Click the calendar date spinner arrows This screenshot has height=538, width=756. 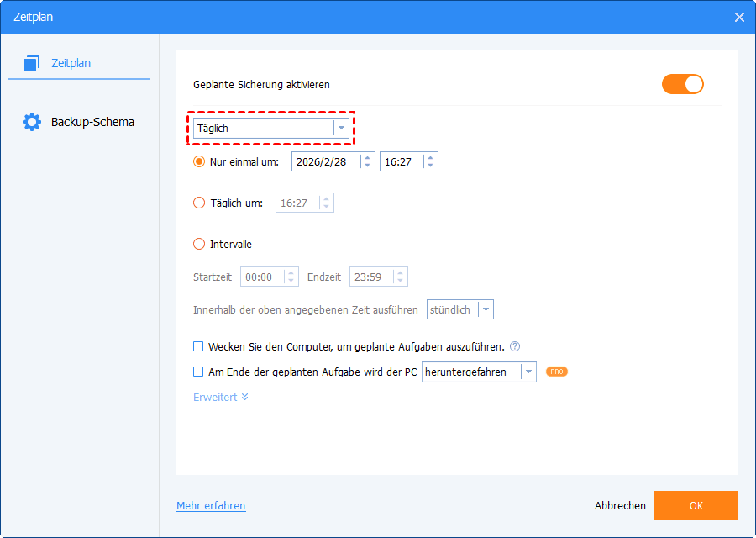[x=367, y=161]
